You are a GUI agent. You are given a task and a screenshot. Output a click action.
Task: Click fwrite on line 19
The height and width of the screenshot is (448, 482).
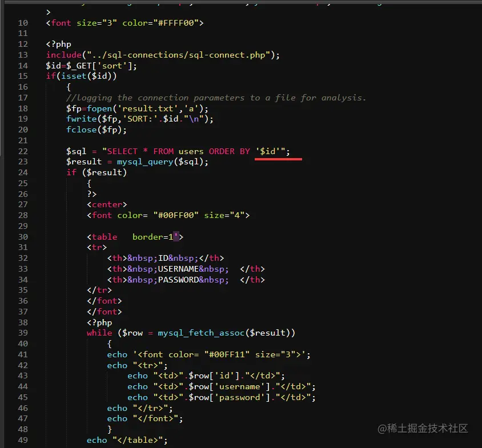[82, 119]
